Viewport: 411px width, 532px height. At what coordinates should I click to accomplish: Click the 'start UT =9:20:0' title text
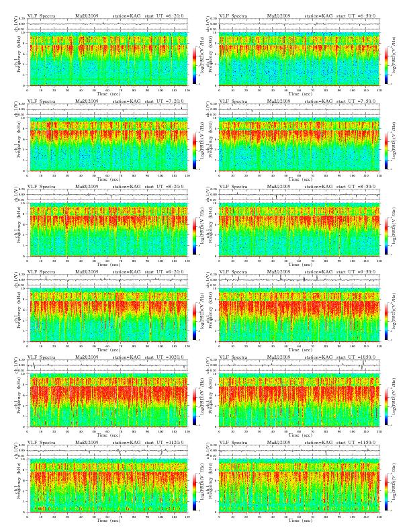165,272
